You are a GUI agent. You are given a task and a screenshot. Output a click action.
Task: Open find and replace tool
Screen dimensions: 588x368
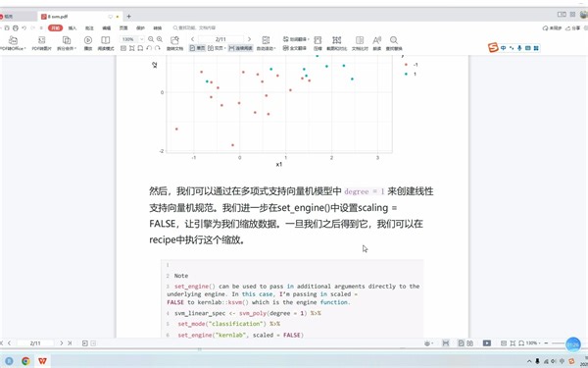pyautogui.click(x=394, y=43)
